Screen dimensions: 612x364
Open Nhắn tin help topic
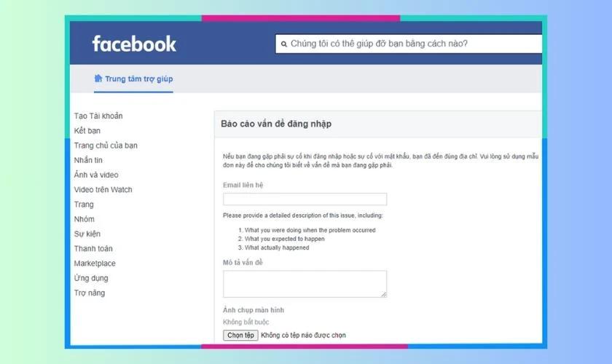(x=88, y=160)
